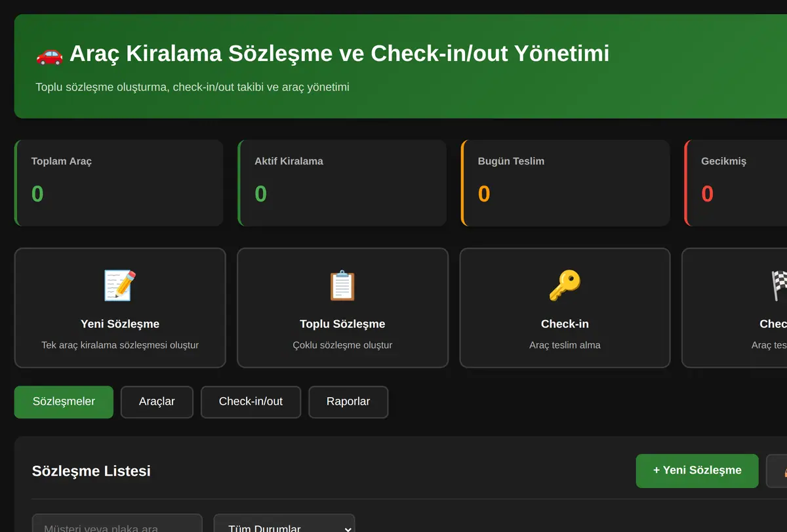Open the Toplu Sözleşme card title
The image size is (787, 532).
click(x=342, y=324)
